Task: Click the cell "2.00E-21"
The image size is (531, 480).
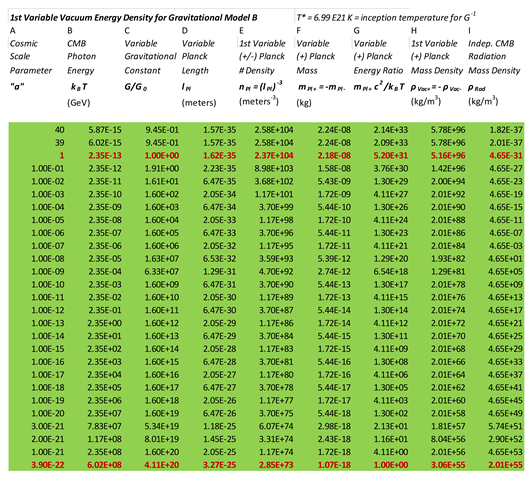Action: click(48, 439)
